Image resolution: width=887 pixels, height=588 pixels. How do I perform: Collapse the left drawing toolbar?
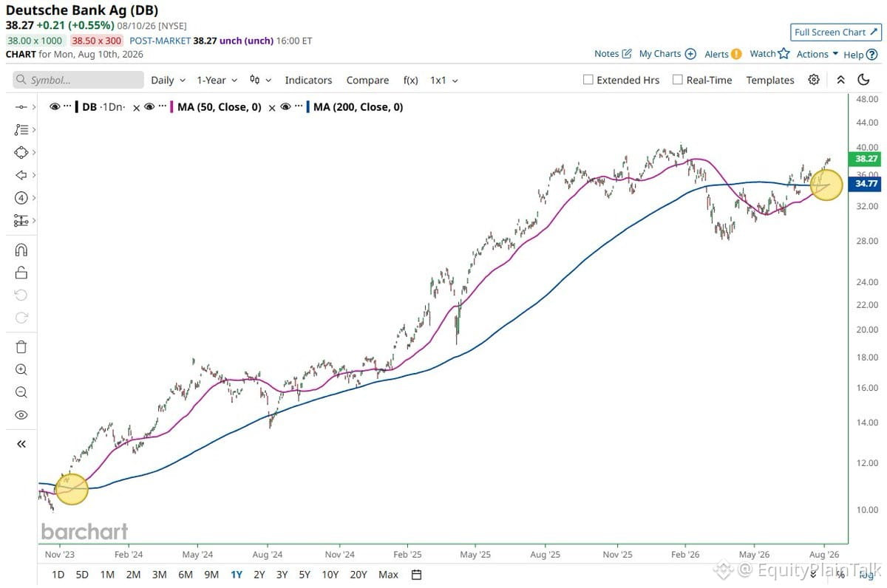click(x=21, y=444)
